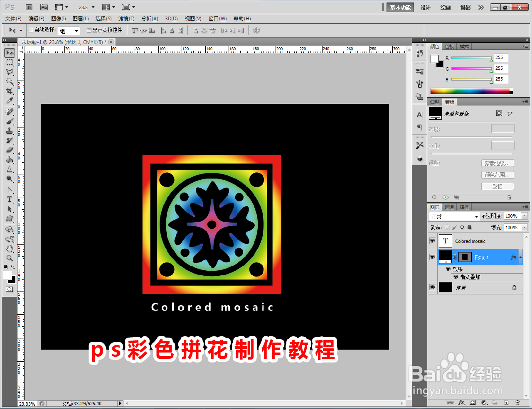Image resolution: width=532 pixels, height=409 pixels.
Task: Enable the 自动选择 checkbox
Action: coord(31,30)
